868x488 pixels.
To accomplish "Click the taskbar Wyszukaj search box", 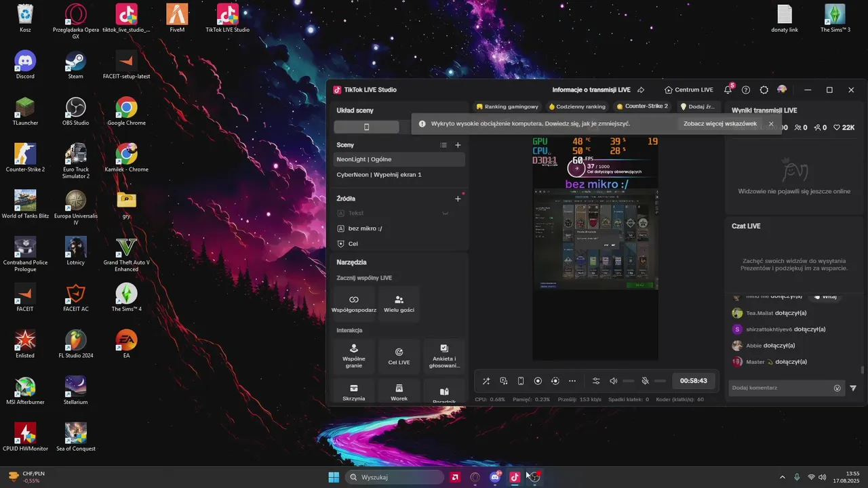I will [x=395, y=477].
